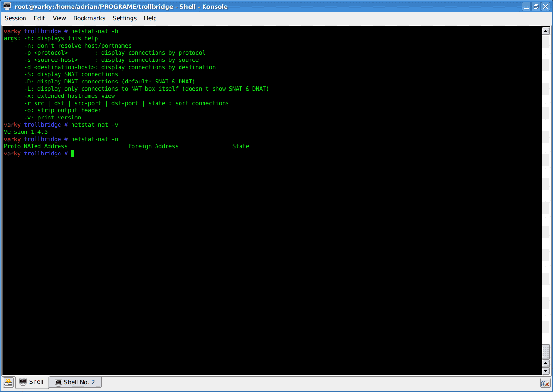Open the Bookmarks menu
Screen dimensions: 553x392
(89, 18)
